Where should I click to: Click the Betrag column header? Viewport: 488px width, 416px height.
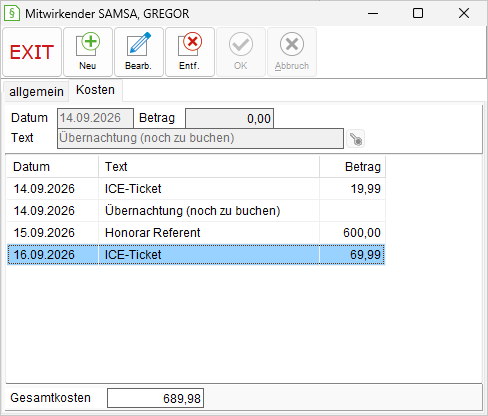click(x=352, y=167)
